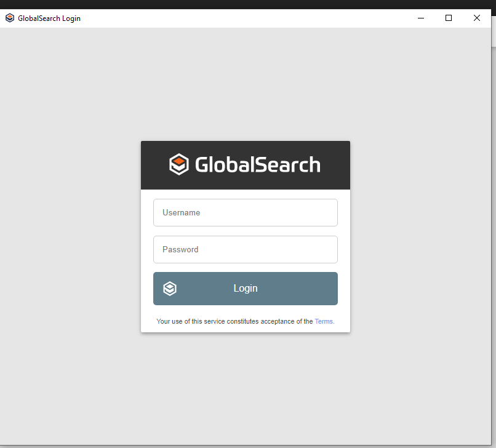
Task: Click empty gray area above login card
Action: pos(246,86)
